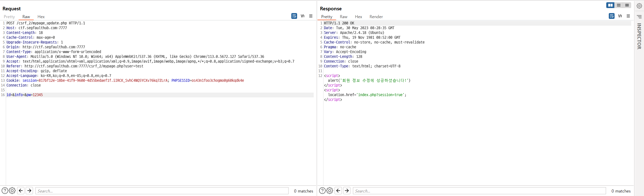Focus the Response search field
644x196 pixels.
(x=479, y=191)
